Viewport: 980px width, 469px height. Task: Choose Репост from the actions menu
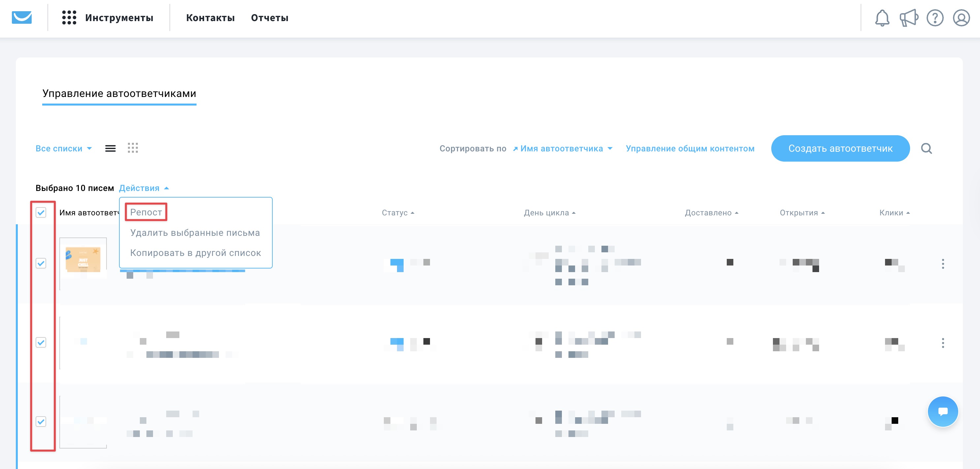(146, 212)
